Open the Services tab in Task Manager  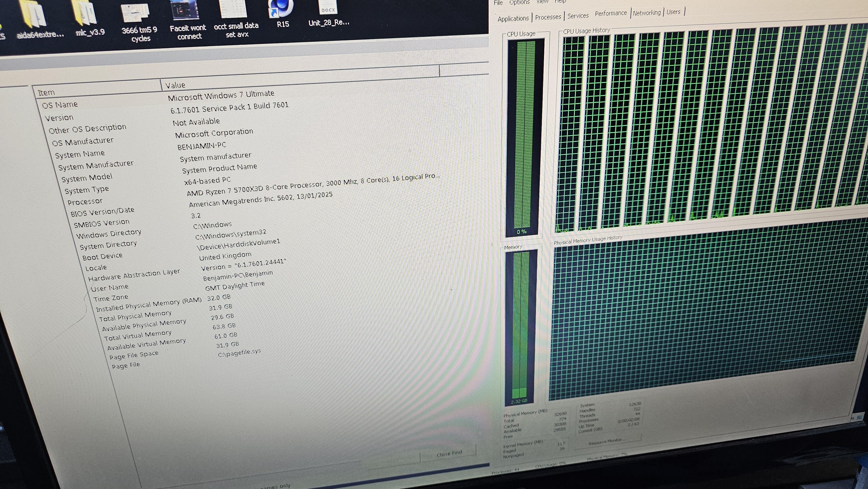(578, 15)
